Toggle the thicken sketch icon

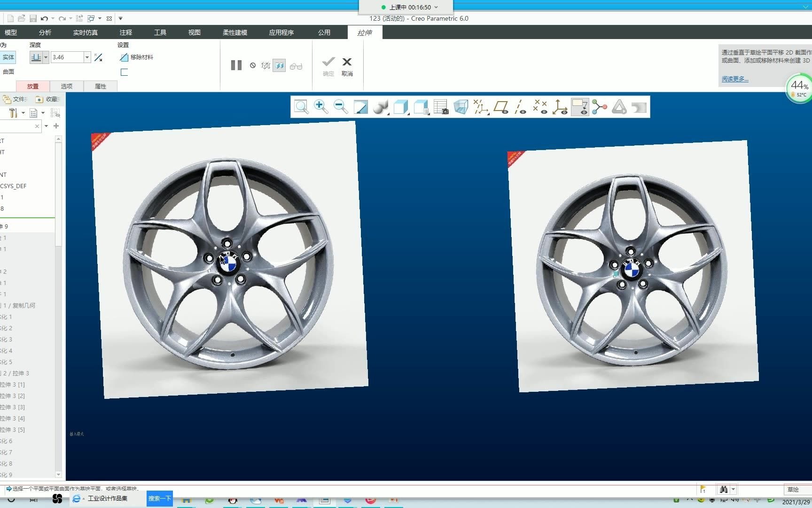[x=124, y=72]
